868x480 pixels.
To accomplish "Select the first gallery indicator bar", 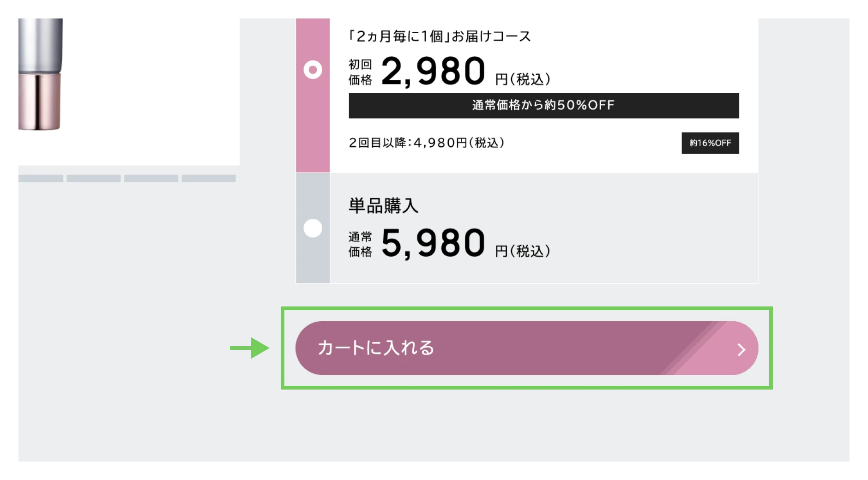I will click(x=41, y=179).
